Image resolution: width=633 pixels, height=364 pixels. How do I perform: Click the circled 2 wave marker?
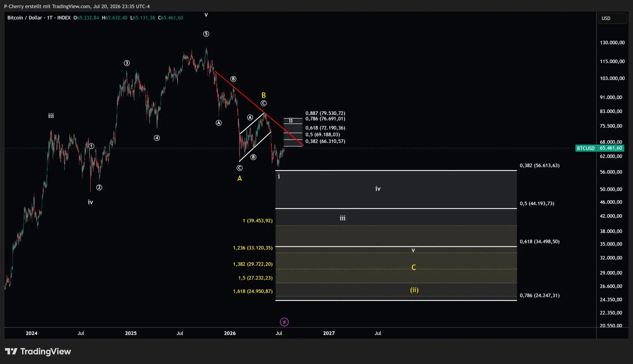coord(99,187)
